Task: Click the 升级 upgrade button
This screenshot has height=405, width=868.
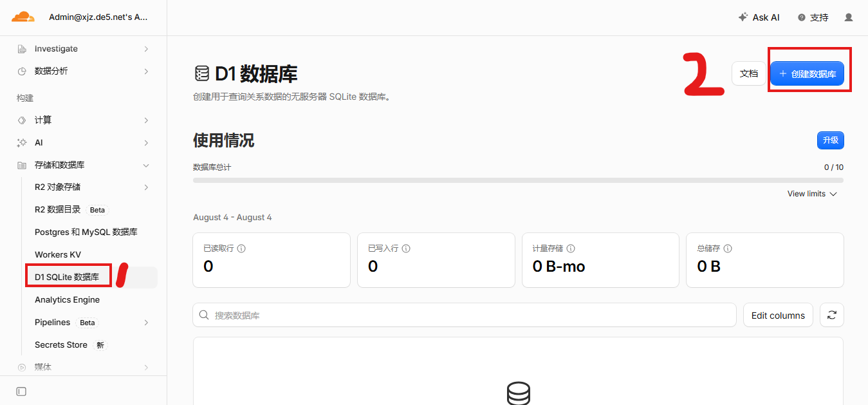Action: click(x=830, y=140)
